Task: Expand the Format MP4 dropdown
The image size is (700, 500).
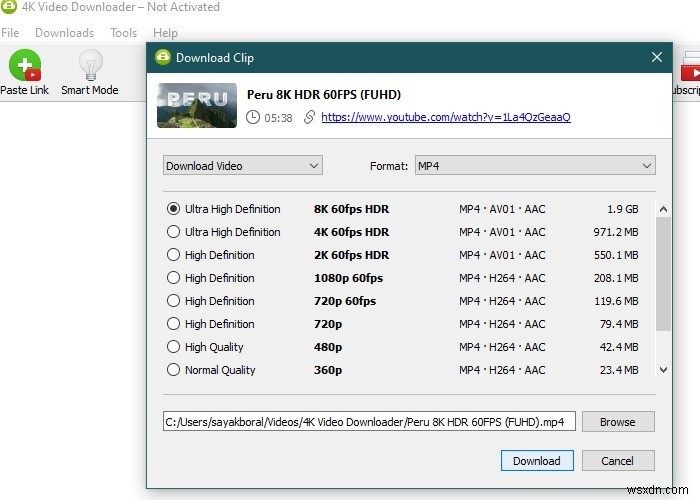Action: click(535, 166)
